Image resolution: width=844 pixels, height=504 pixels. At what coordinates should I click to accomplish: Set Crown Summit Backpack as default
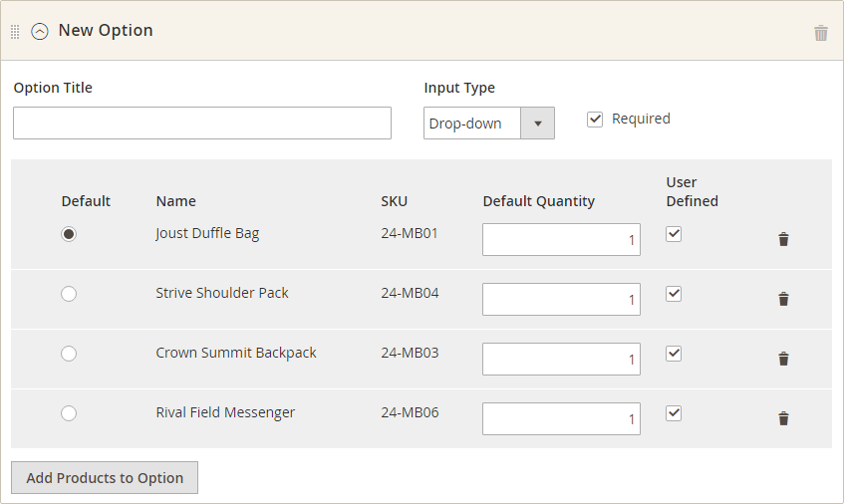tap(69, 354)
